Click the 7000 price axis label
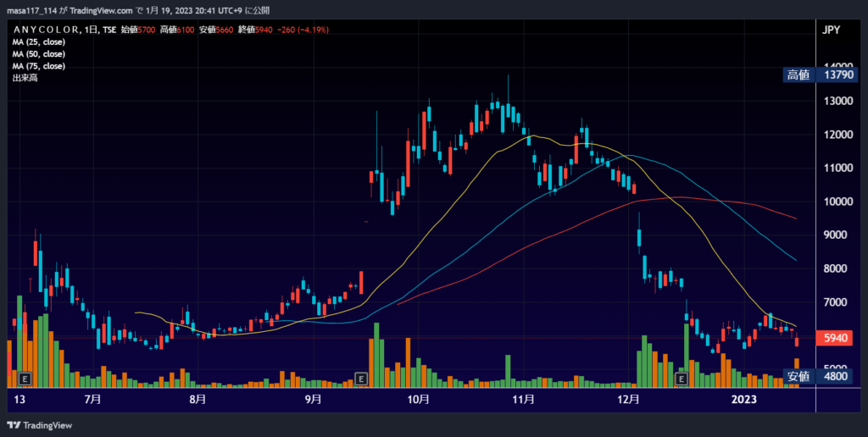Image resolution: width=868 pixels, height=437 pixels. tap(835, 302)
